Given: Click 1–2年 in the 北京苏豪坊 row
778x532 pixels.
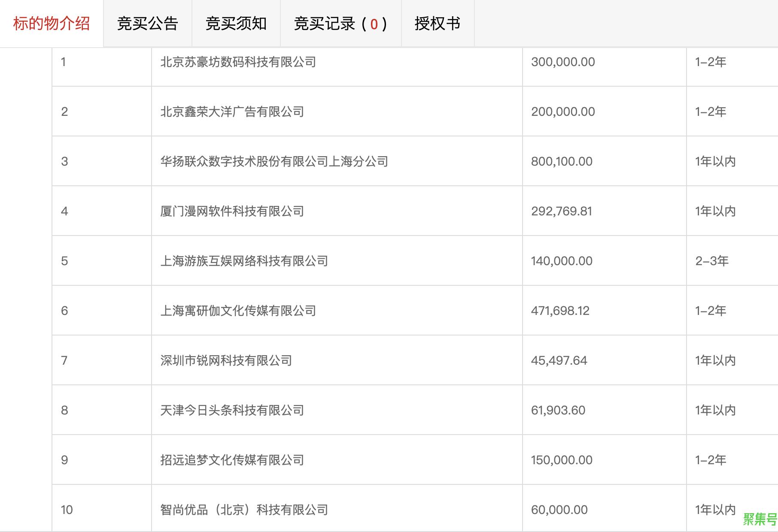Looking at the screenshot, I should click(711, 62).
